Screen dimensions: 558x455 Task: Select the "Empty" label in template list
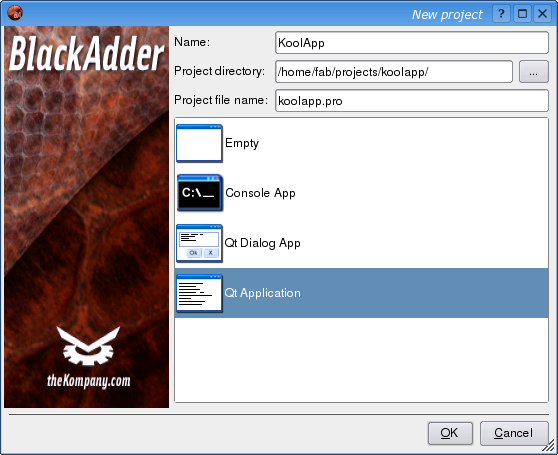pos(242,143)
